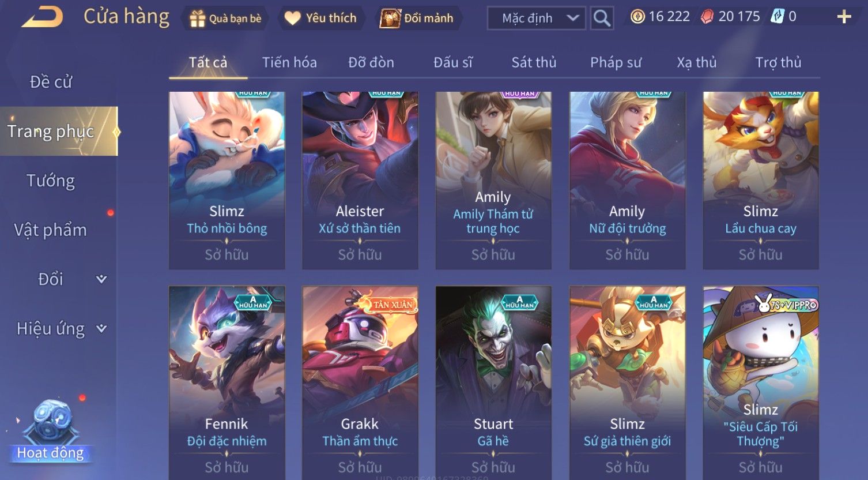Image resolution: width=868 pixels, height=480 pixels.
Task: Go to the Vật phẩm sidebar menu
Action: coord(51,230)
